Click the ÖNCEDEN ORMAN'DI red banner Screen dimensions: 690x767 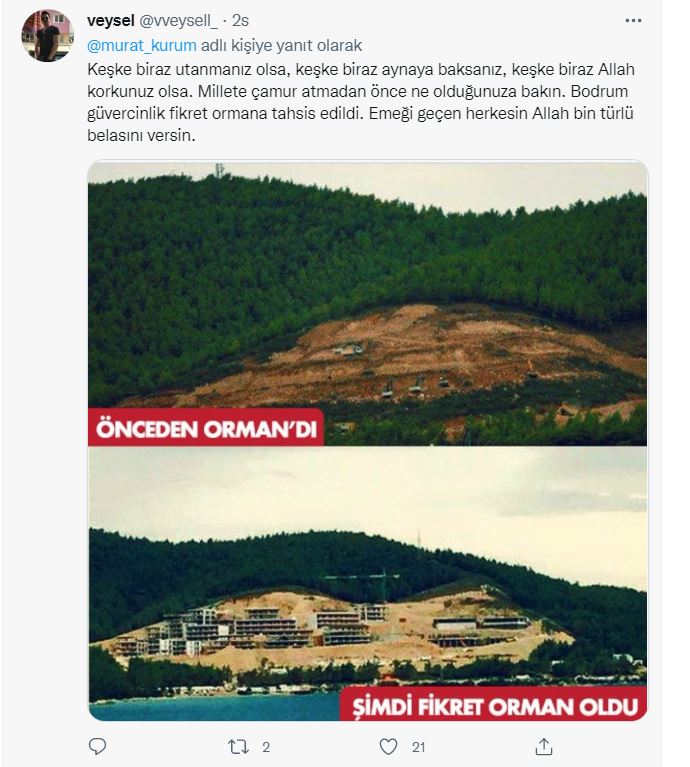[x=206, y=429]
